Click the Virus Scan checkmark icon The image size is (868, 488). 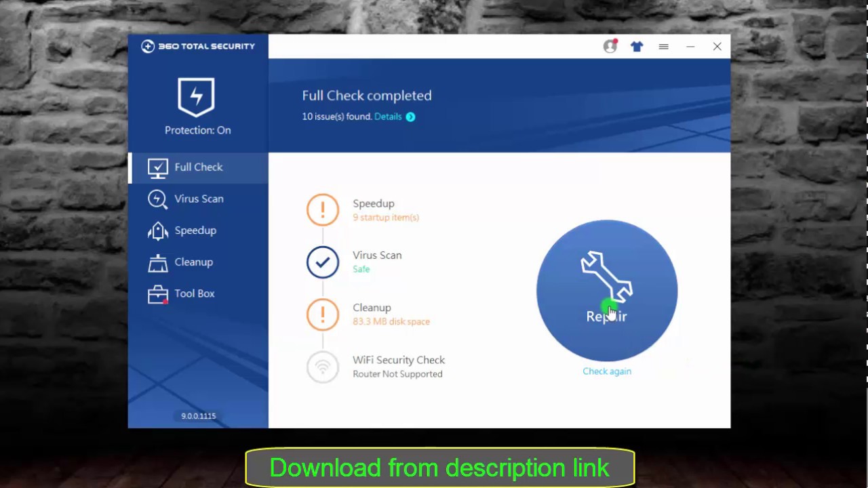point(322,262)
